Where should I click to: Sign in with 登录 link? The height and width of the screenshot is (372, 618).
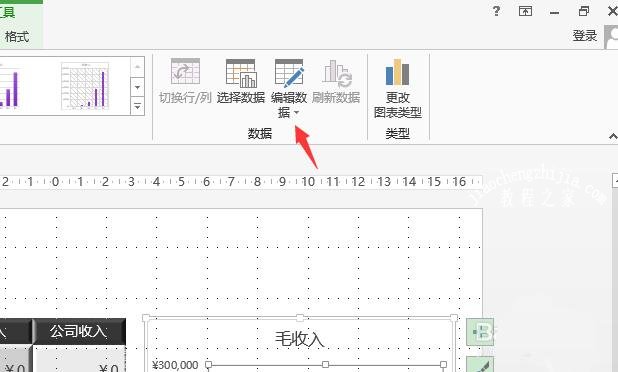pos(585,36)
